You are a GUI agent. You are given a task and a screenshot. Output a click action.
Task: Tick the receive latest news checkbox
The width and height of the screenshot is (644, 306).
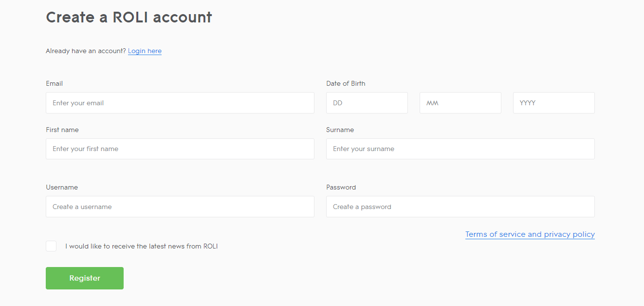point(51,246)
